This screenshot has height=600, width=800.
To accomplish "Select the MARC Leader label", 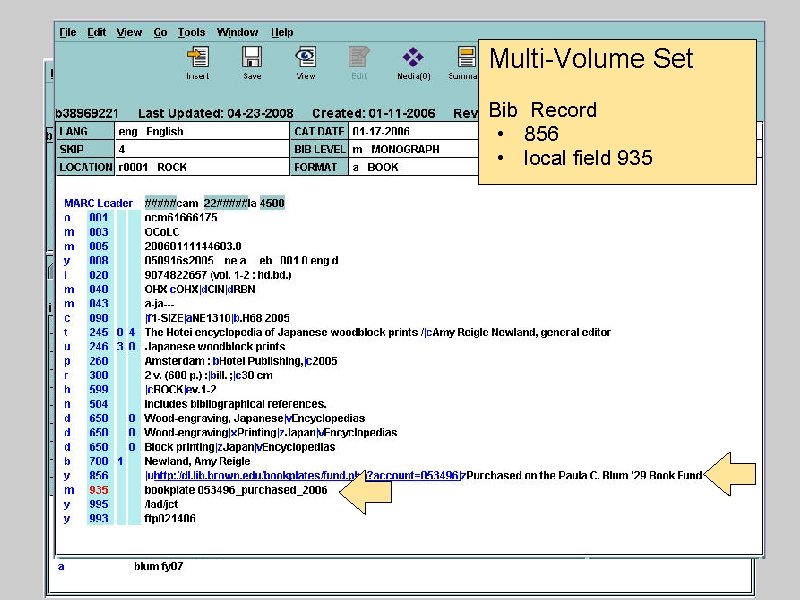I will coord(98,203).
